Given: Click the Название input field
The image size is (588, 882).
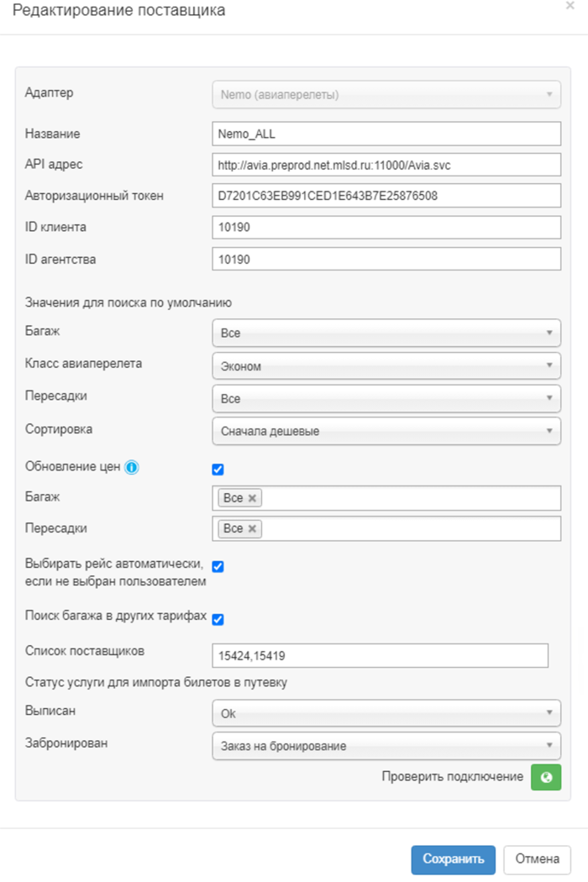Looking at the screenshot, I should click(386, 134).
